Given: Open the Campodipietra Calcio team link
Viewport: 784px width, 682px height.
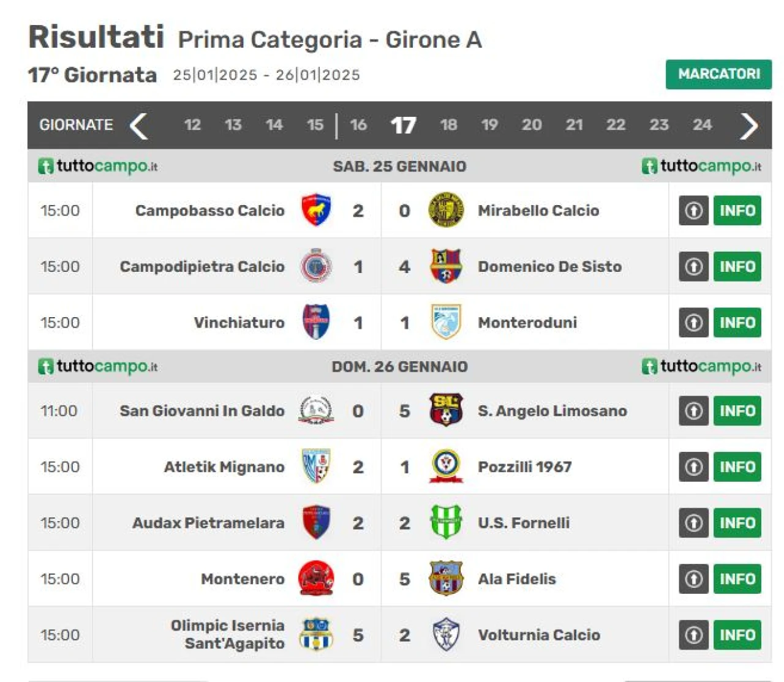Looking at the screenshot, I should [x=202, y=266].
